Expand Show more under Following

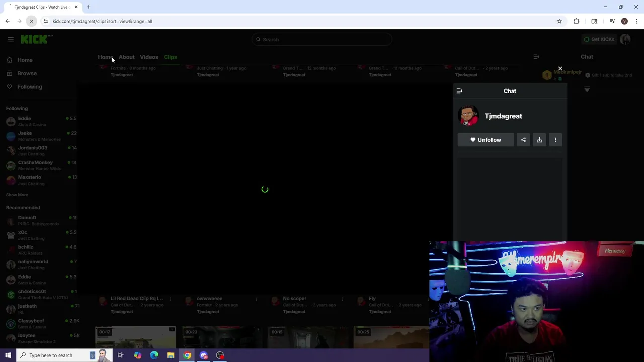[17, 195]
